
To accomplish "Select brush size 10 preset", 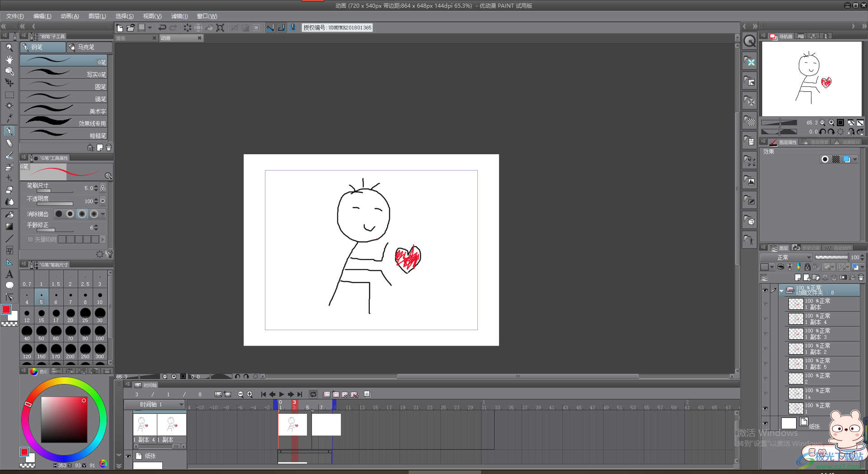I will [x=100, y=298].
